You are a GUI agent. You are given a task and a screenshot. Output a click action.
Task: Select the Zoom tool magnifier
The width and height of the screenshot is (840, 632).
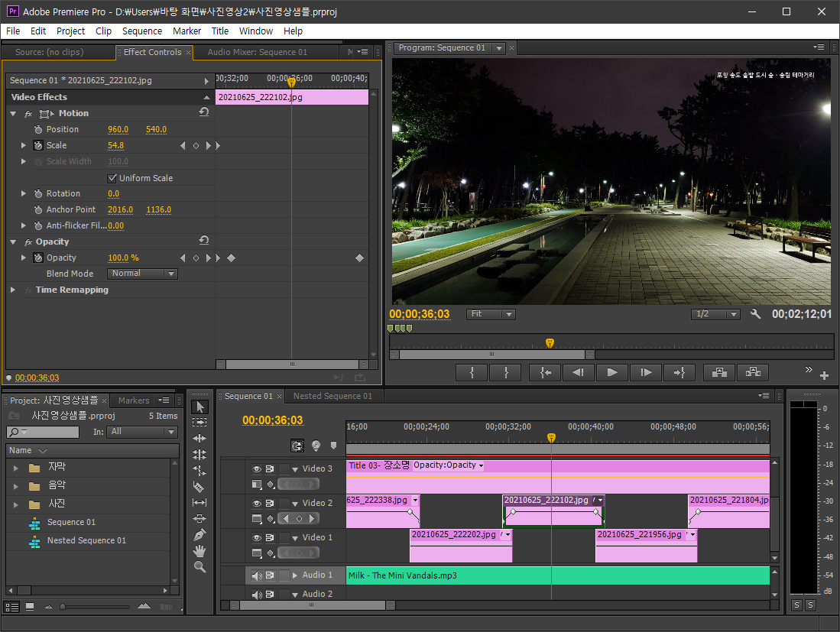pyautogui.click(x=199, y=566)
